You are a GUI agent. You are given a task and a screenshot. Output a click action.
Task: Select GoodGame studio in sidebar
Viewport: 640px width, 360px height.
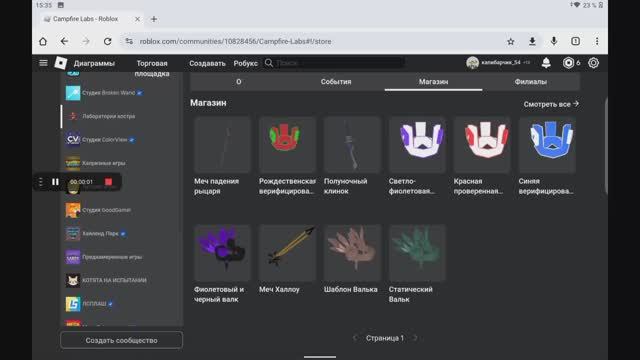[x=98, y=210]
